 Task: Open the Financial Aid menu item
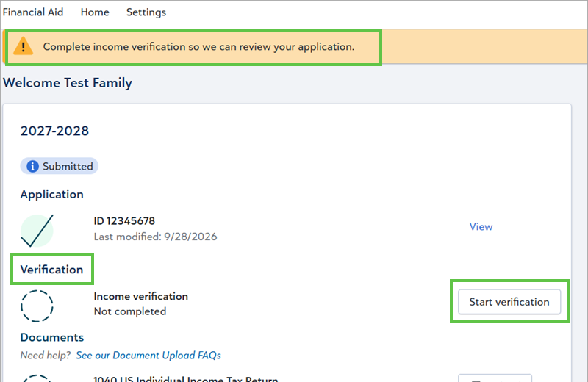tap(33, 12)
